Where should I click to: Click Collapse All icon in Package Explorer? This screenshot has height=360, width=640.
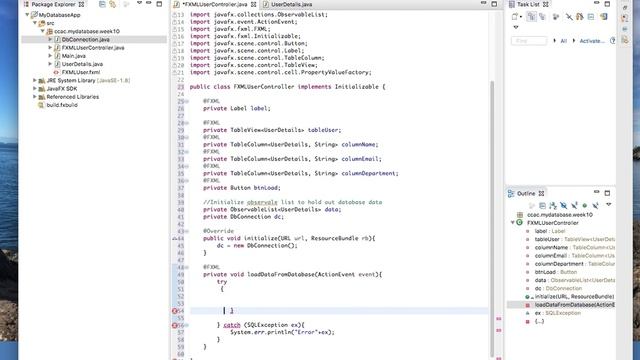pyautogui.click(x=102, y=4)
